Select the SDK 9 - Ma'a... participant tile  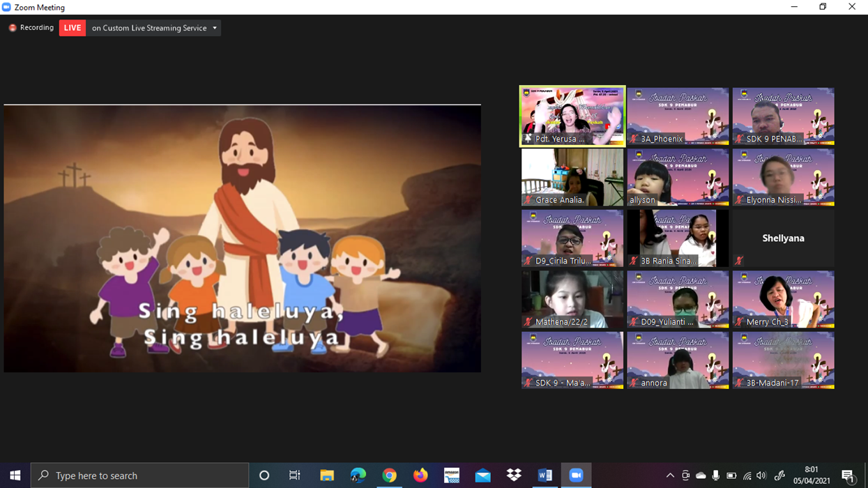click(572, 360)
